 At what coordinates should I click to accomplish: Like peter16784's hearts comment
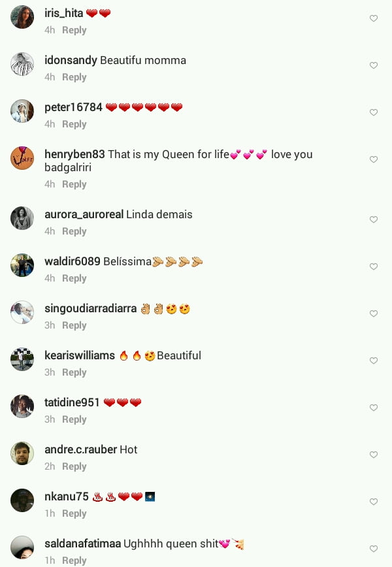tap(374, 112)
